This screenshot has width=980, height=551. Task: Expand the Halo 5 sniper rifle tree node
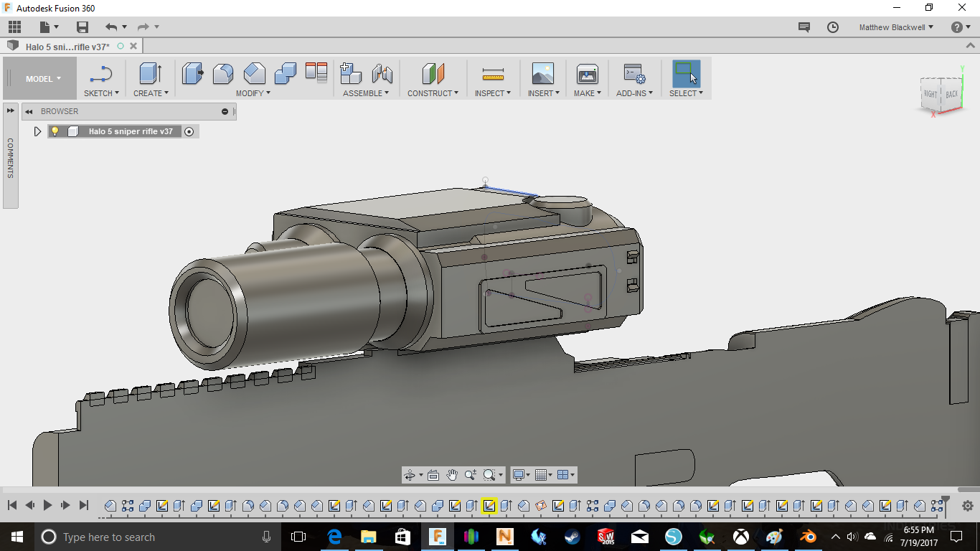pos(38,131)
